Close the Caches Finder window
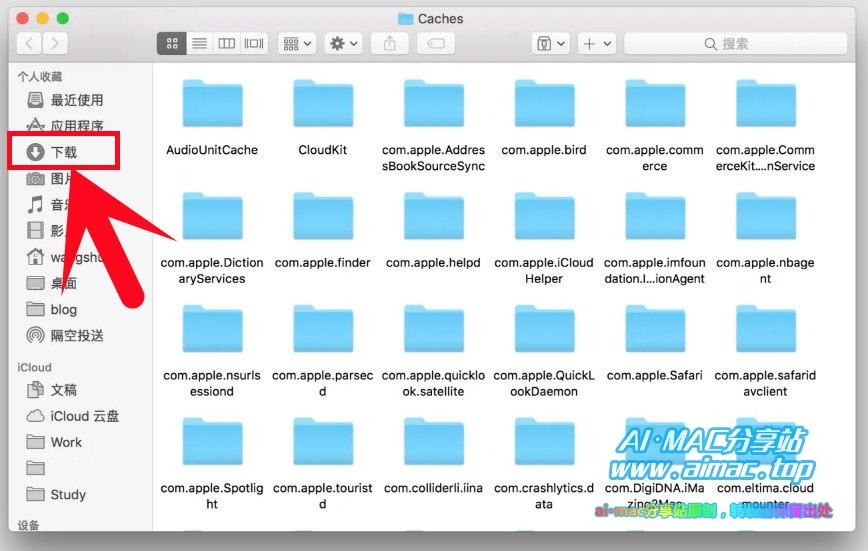The height and width of the screenshot is (551, 868). click(22, 18)
